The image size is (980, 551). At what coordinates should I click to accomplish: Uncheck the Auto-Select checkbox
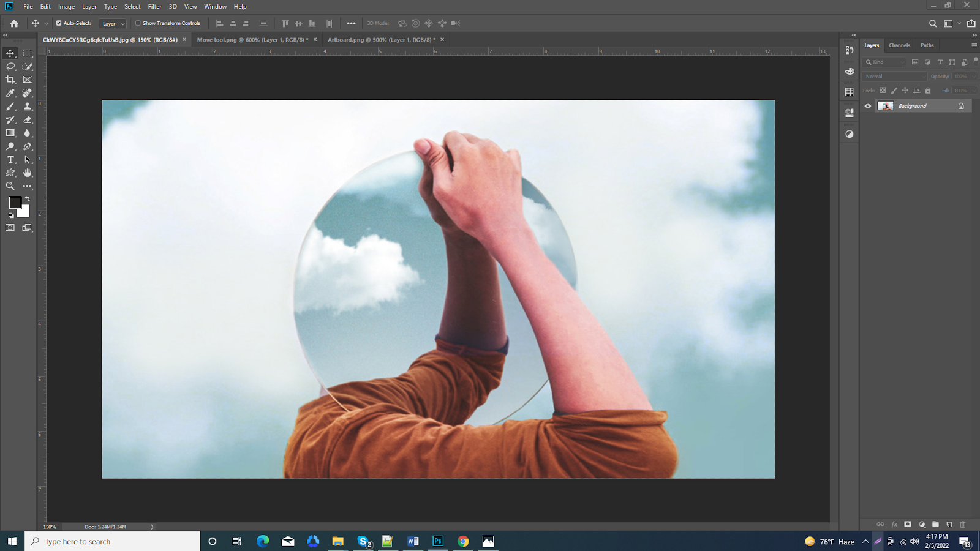click(59, 23)
